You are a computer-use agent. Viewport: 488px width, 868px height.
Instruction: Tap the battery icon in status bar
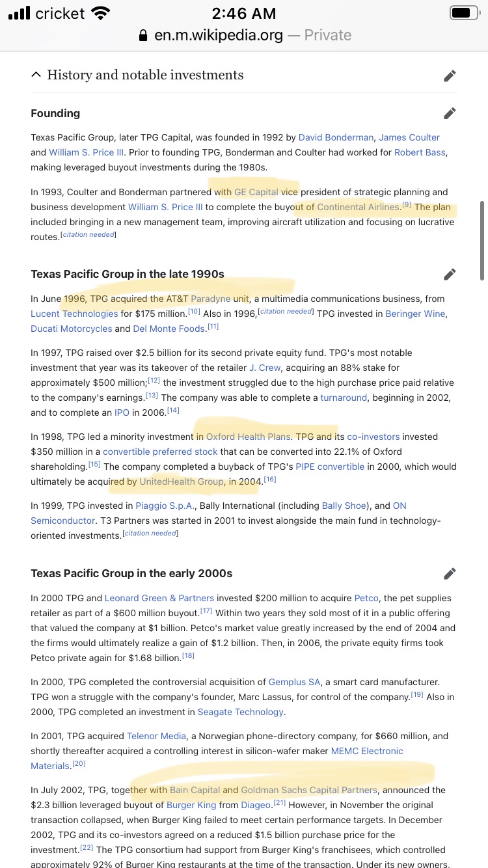463,13
